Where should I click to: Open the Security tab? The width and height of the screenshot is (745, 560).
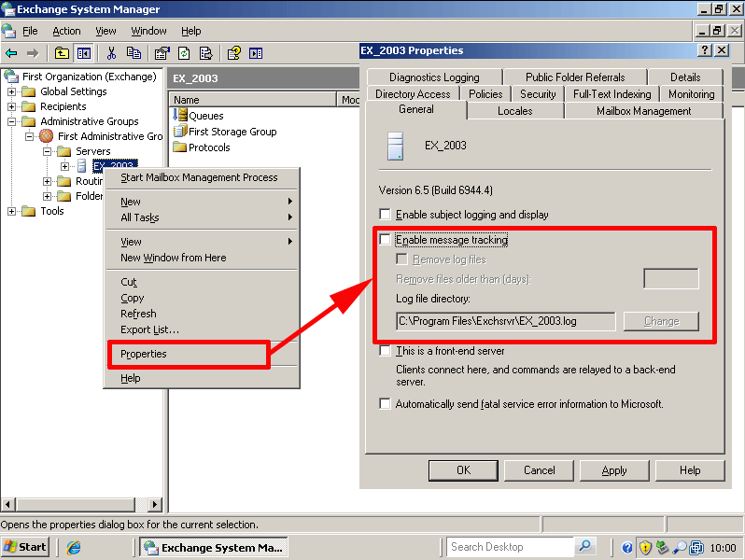tap(538, 94)
